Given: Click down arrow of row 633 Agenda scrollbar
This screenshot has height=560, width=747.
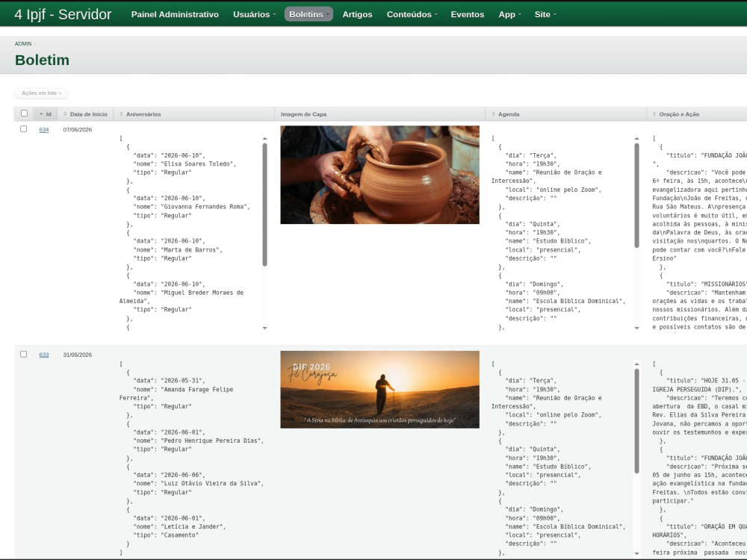Looking at the screenshot, I should pos(636,553).
